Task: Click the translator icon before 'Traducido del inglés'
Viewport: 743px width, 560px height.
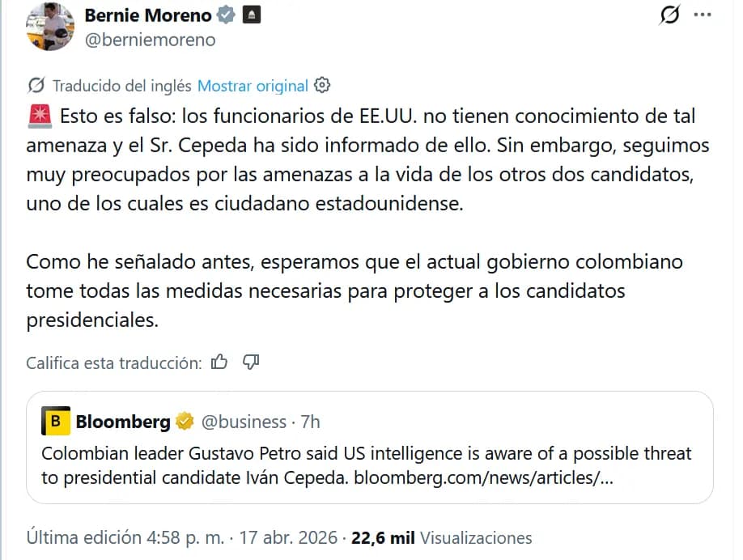Action: pos(35,85)
